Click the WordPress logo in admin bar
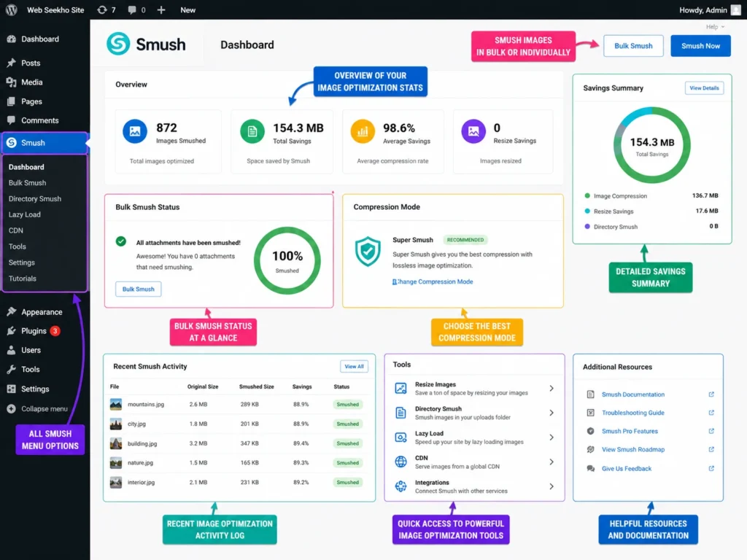 (12, 9)
